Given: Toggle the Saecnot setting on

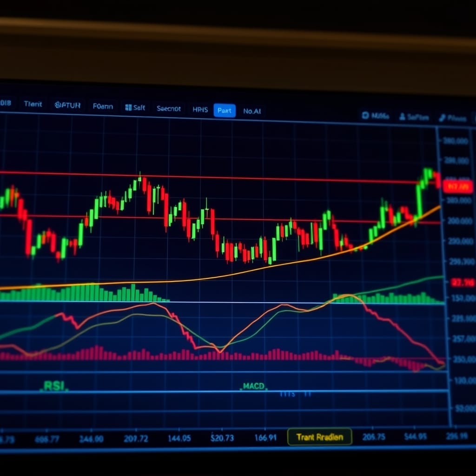Looking at the screenshot, I should pos(169,109).
